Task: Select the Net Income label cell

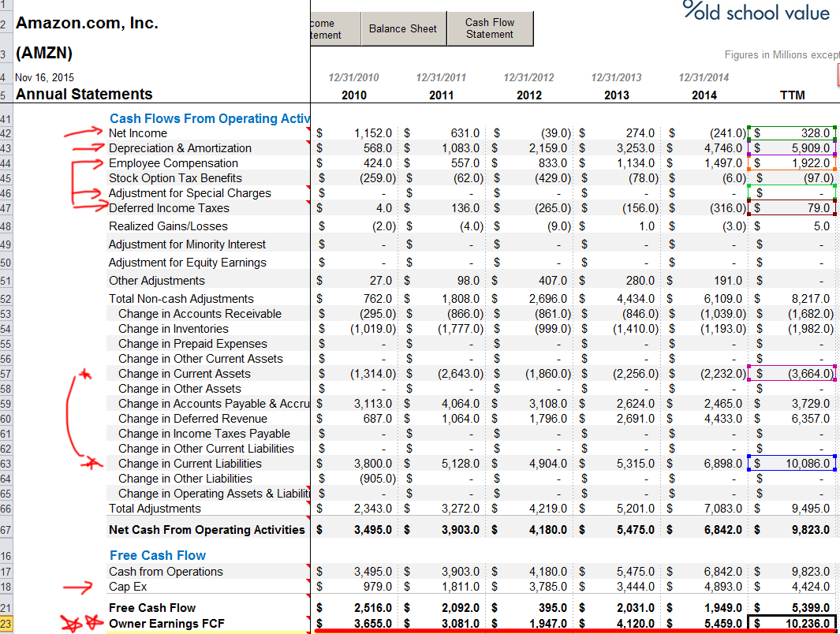Action: click(x=138, y=133)
